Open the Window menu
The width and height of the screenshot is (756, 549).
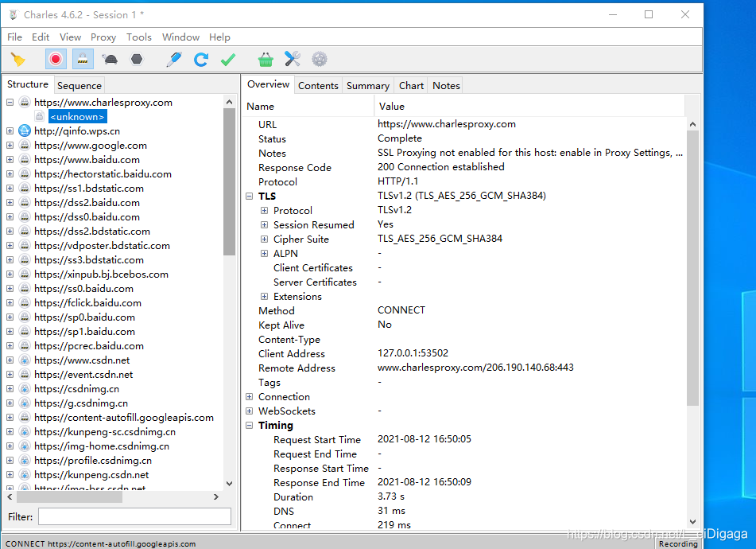pos(180,37)
